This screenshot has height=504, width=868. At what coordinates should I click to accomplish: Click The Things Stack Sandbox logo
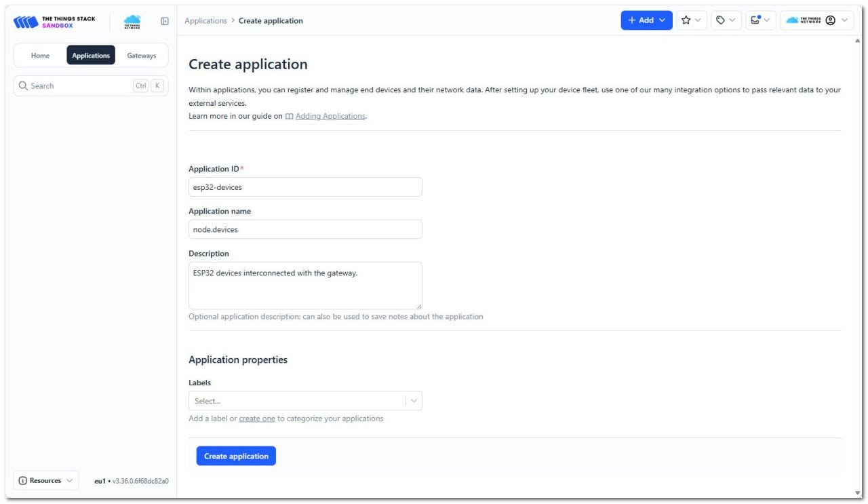54,22
